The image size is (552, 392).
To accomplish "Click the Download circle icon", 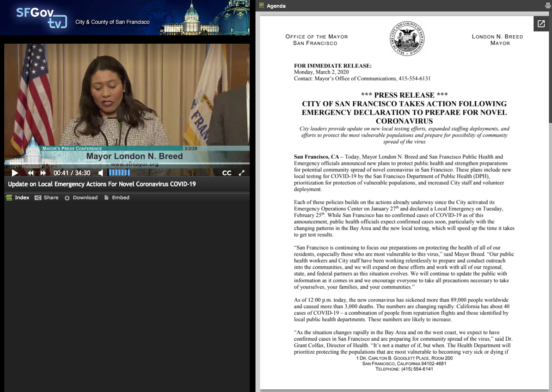I will click(67, 198).
